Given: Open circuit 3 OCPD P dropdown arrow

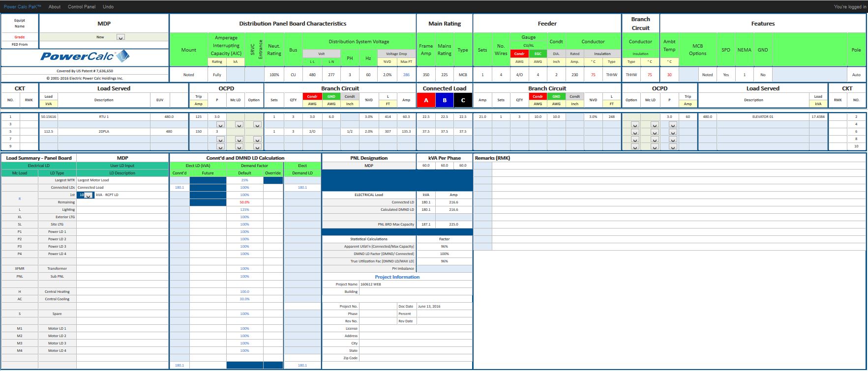Looking at the screenshot, I should (x=220, y=125).
